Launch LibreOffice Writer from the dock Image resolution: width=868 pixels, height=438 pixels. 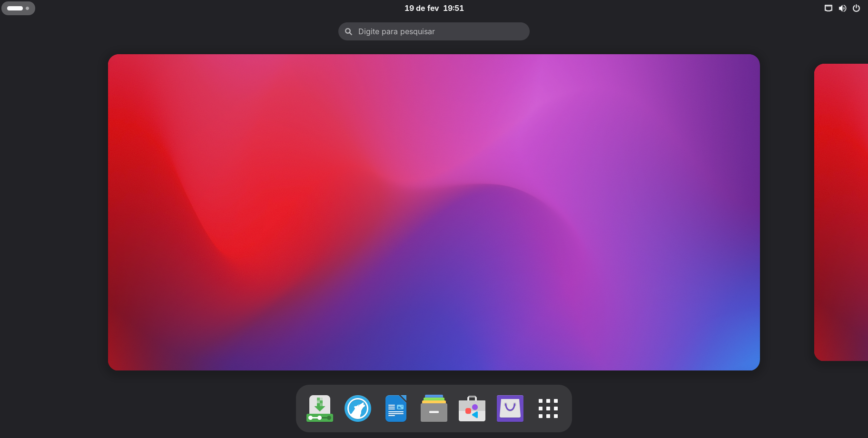tap(396, 409)
